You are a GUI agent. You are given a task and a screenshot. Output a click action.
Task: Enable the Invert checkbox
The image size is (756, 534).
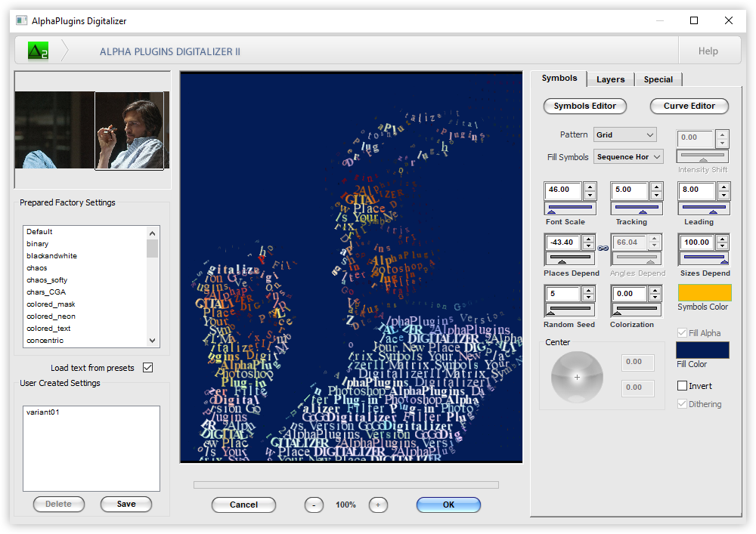point(682,386)
